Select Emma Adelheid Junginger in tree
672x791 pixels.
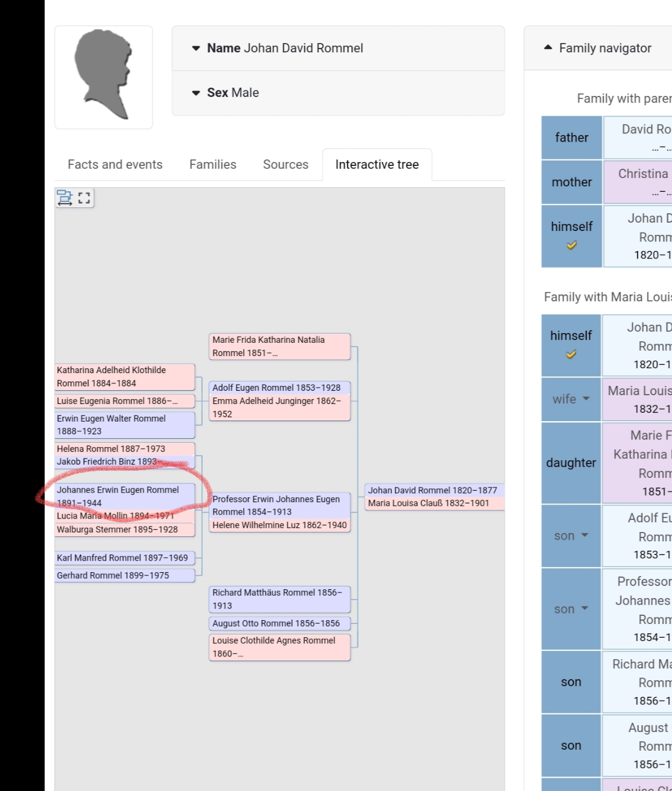[x=279, y=407]
